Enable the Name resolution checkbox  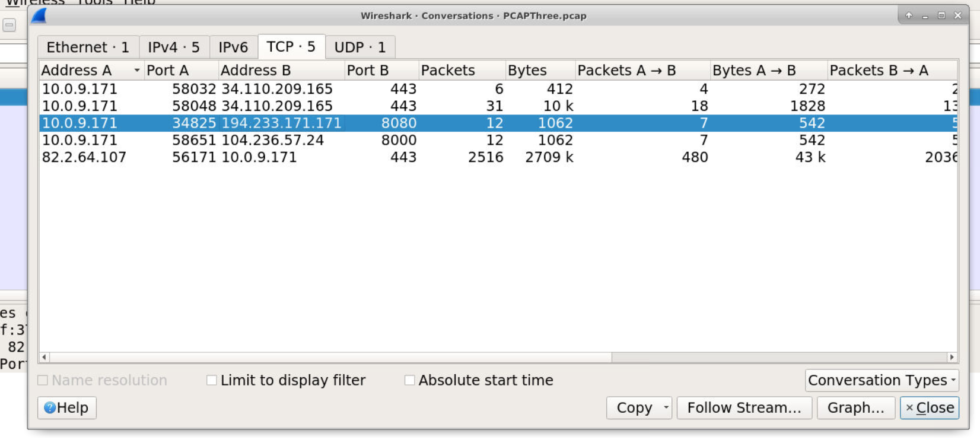(43, 380)
